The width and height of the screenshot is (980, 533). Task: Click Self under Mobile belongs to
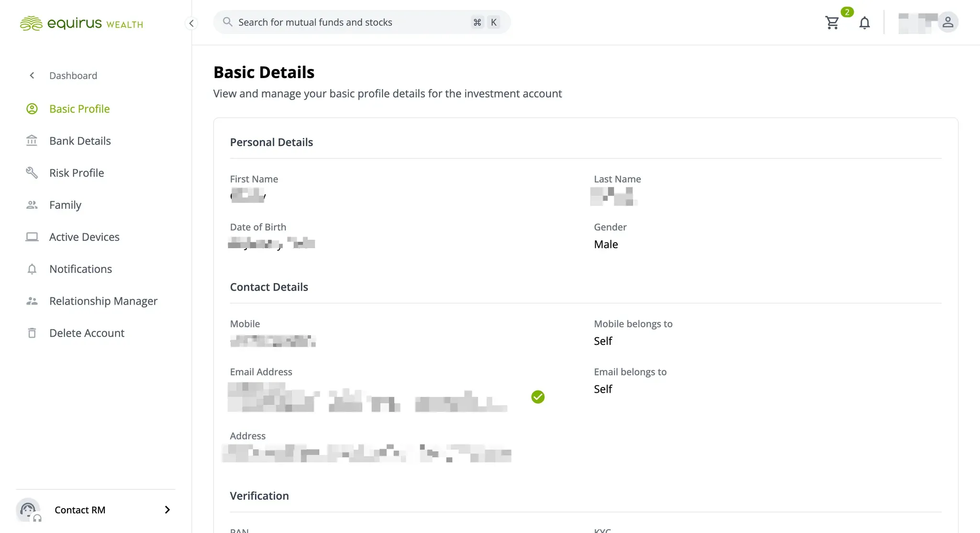603,341
